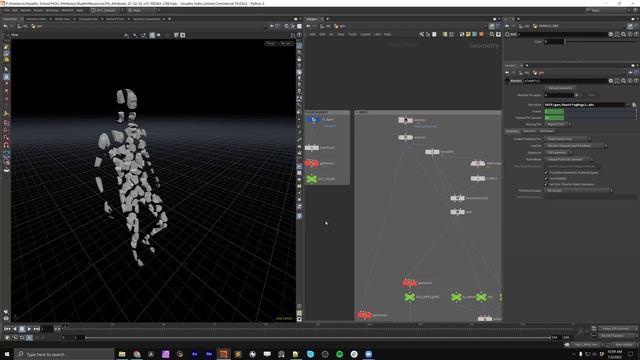The height and width of the screenshot is (360, 640).
Task: Open Primitive Groups dropdown
Action: 578,191
